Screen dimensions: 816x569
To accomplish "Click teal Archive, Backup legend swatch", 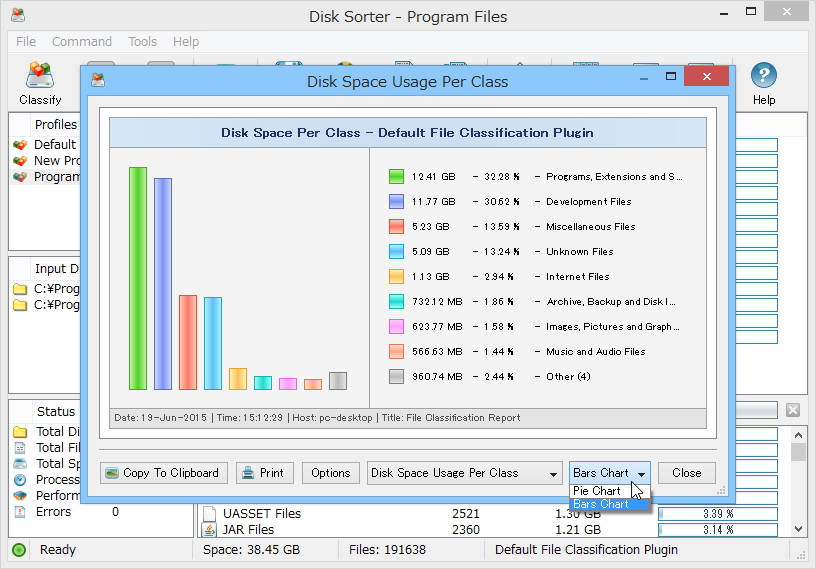I will pos(396,301).
